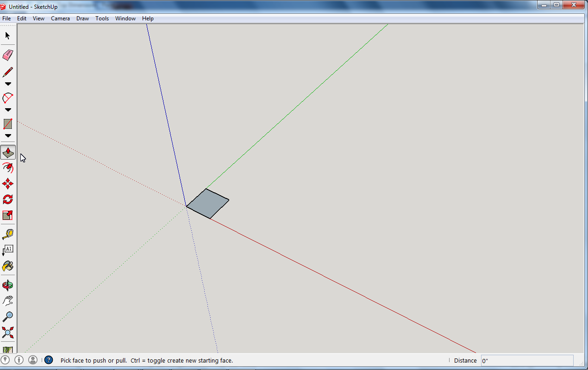
Task: Select the Scale tool
Action: coord(8,215)
